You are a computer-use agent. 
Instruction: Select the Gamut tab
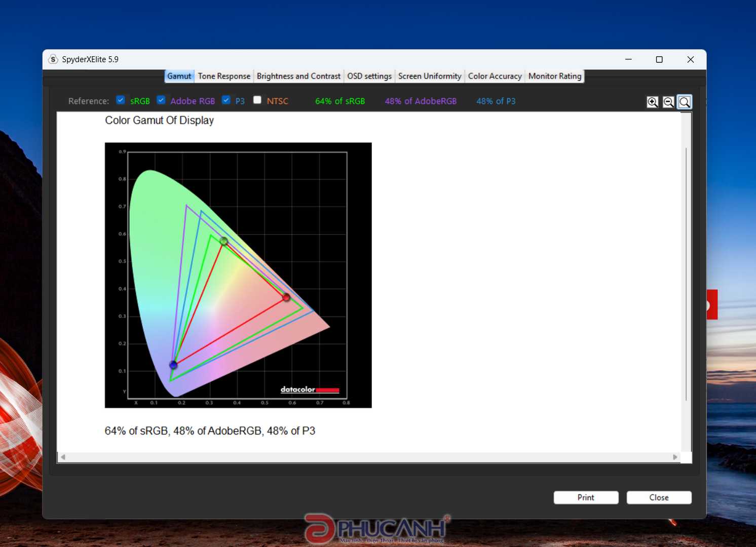tap(179, 76)
